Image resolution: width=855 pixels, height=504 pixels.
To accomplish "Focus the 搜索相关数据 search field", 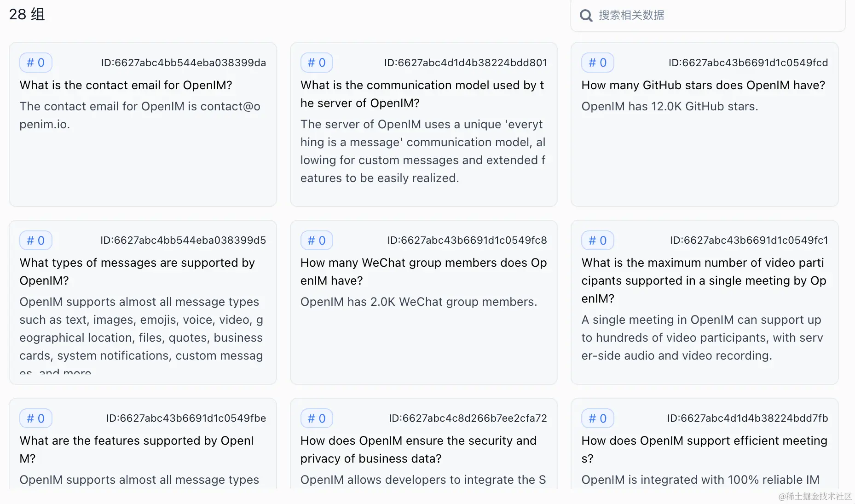I will click(x=708, y=15).
